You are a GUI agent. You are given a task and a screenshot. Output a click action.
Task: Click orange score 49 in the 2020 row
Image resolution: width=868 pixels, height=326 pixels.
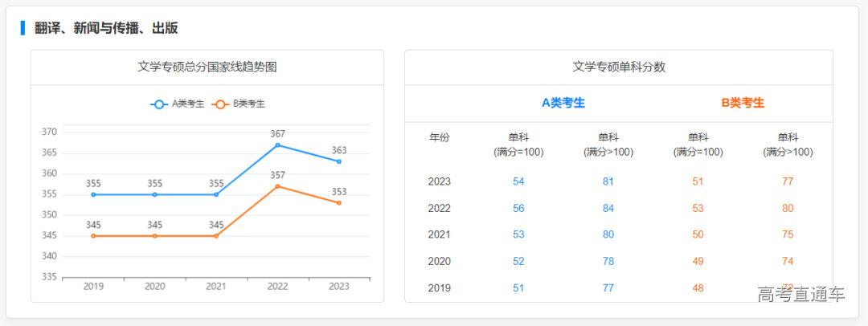pyautogui.click(x=698, y=261)
